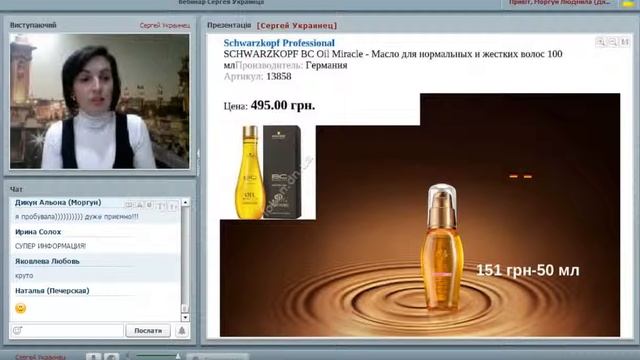The height and width of the screenshot is (360, 640).
Task: Click message "СУПЕР ИНФОРМАЦИЯ!"
Action: click(x=50, y=246)
